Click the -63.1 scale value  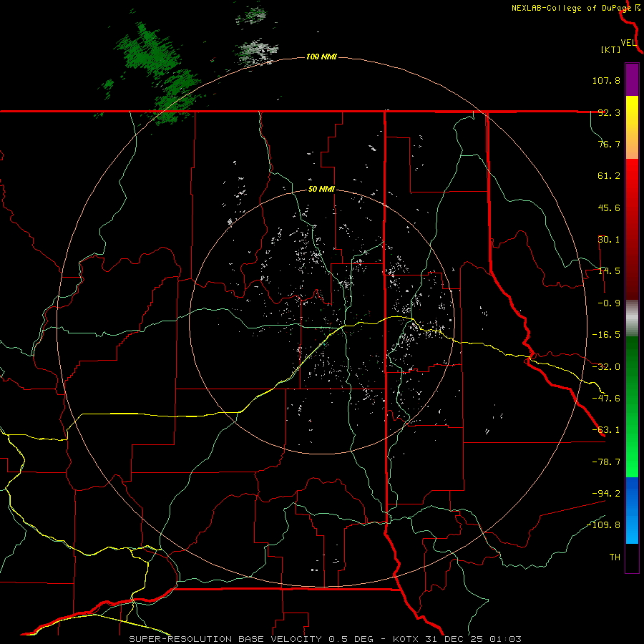pyautogui.click(x=606, y=430)
